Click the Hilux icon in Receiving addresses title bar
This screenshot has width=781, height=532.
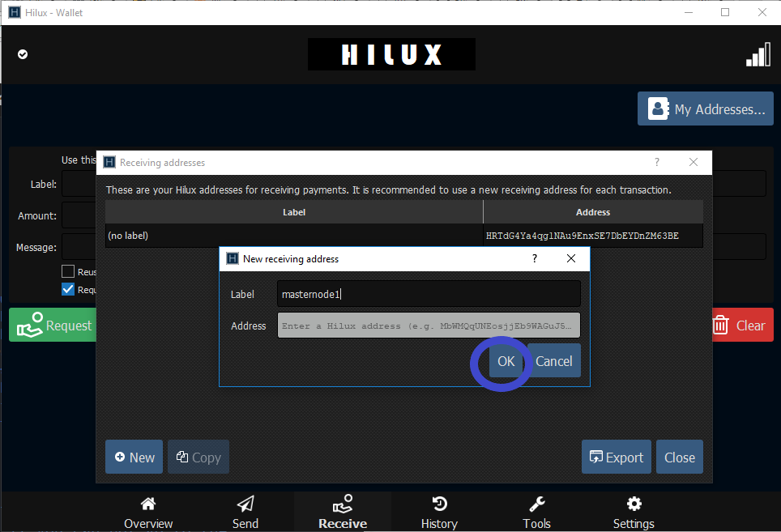109,162
